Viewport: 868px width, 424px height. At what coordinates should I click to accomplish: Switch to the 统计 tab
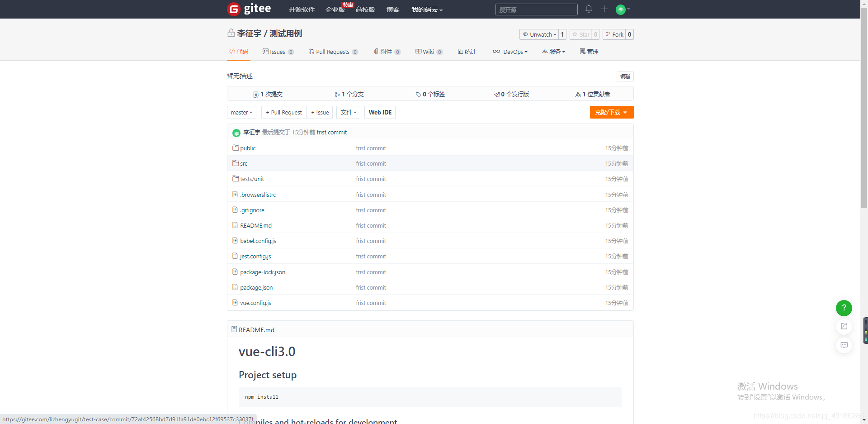pos(467,52)
